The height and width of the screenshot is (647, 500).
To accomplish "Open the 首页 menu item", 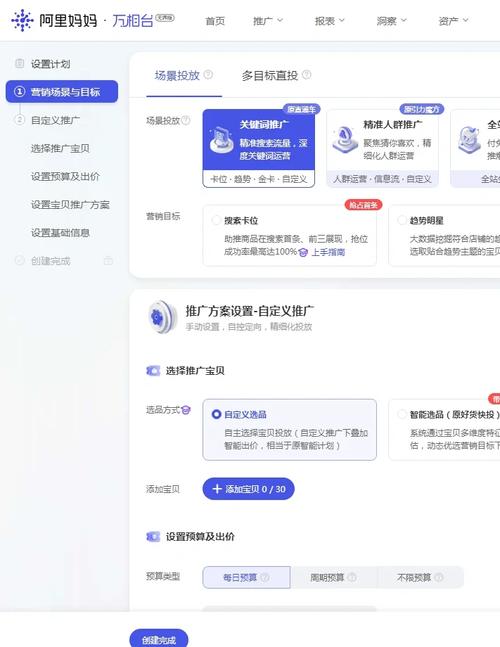I will tap(215, 21).
